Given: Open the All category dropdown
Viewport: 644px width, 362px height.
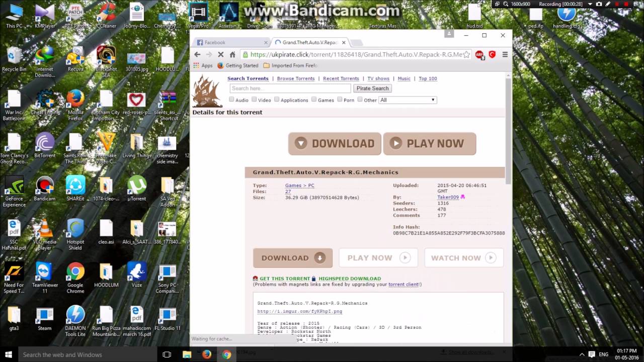Looking at the screenshot, I should point(408,100).
